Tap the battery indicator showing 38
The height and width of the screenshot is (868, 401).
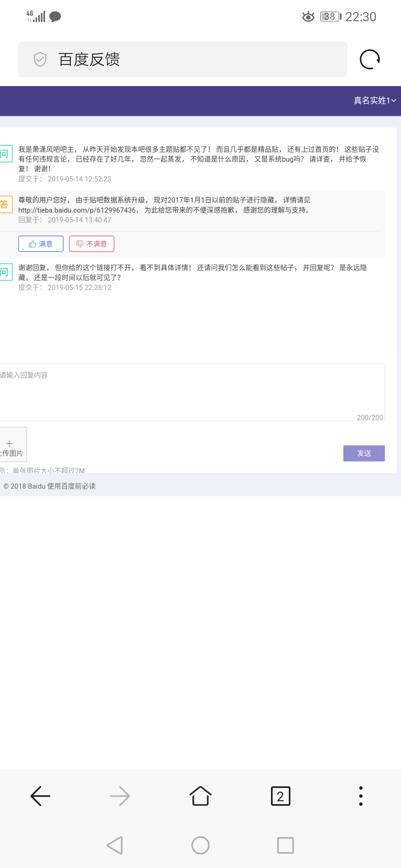tap(330, 17)
